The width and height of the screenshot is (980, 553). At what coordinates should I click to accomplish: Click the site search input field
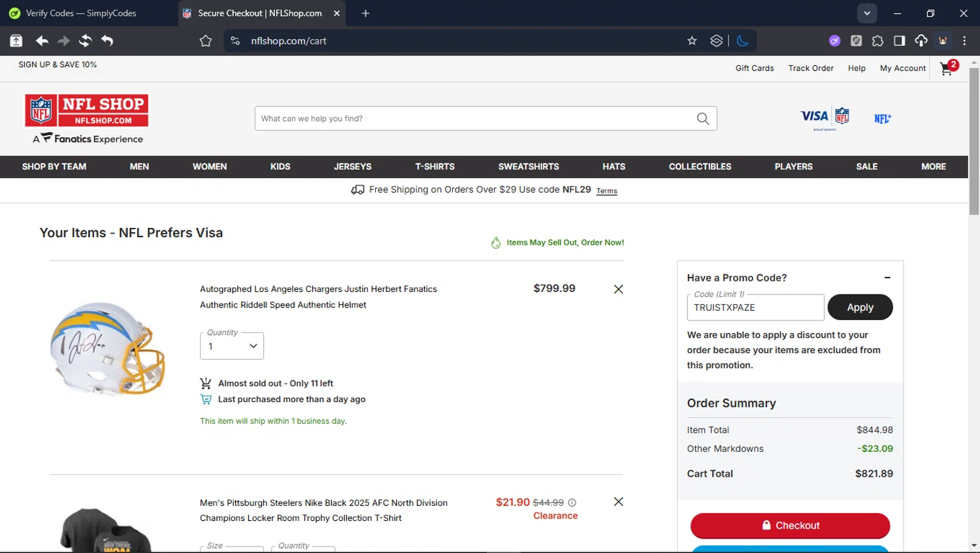tap(475, 119)
